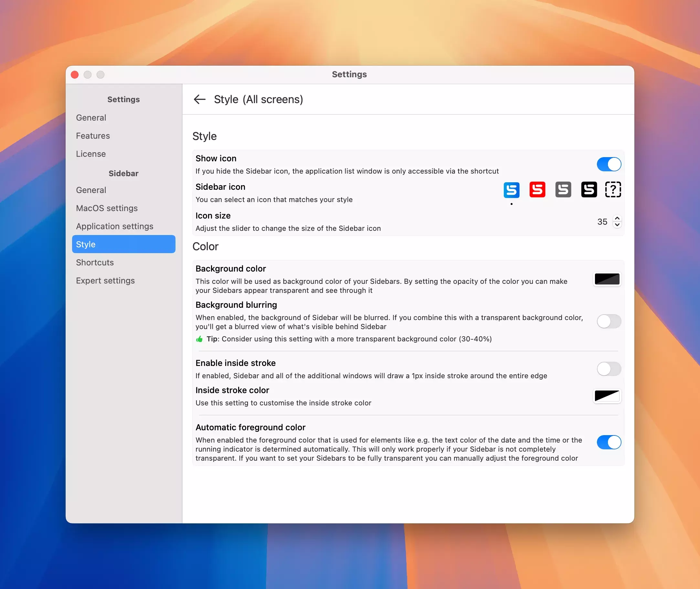Click the red close window button
Viewport: 700px width, 589px height.
(x=75, y=74)
